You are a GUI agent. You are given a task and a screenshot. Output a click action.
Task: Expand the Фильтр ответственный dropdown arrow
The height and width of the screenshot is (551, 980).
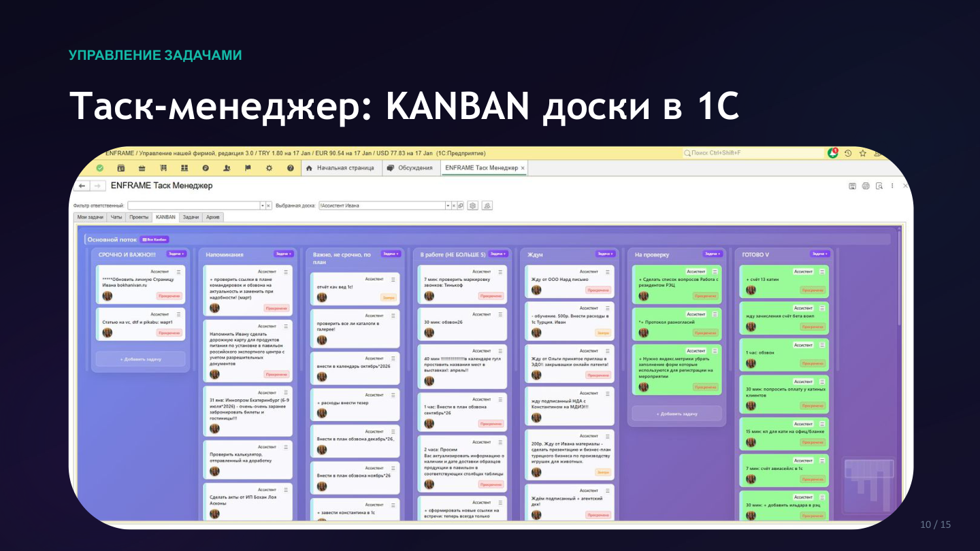pyautogui.click(x=262, y=205)
